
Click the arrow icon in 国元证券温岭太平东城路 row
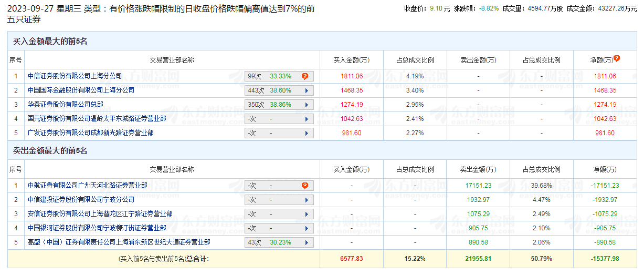click(x=307, y=119)
